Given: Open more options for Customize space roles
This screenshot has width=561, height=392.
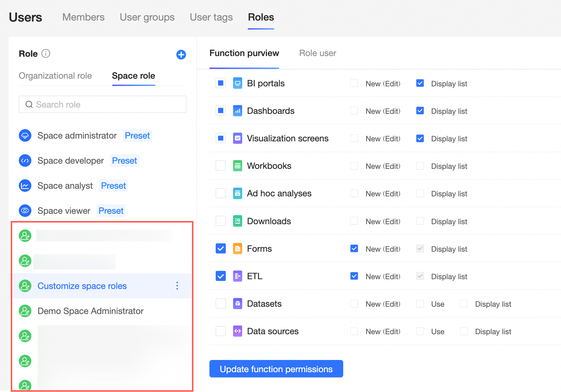Looking at the screenshot, I should (x=177, y=286).
